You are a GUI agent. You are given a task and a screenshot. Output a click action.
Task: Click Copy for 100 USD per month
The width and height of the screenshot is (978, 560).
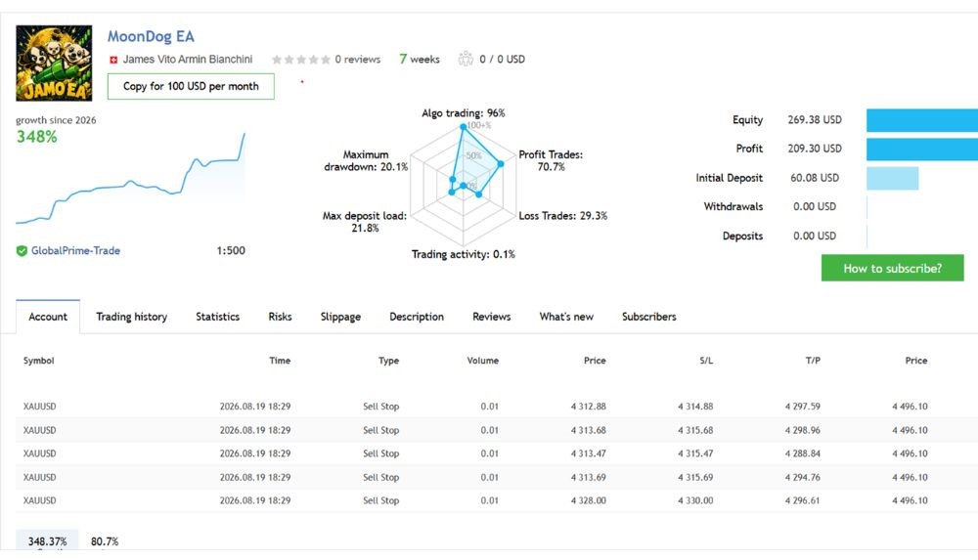[x=191, y=86]
